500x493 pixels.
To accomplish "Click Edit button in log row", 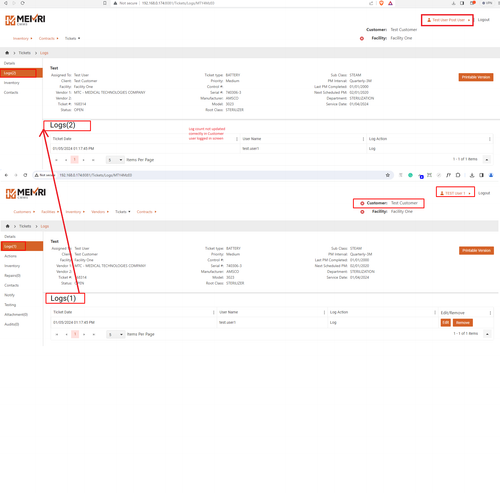I will 446,322.
